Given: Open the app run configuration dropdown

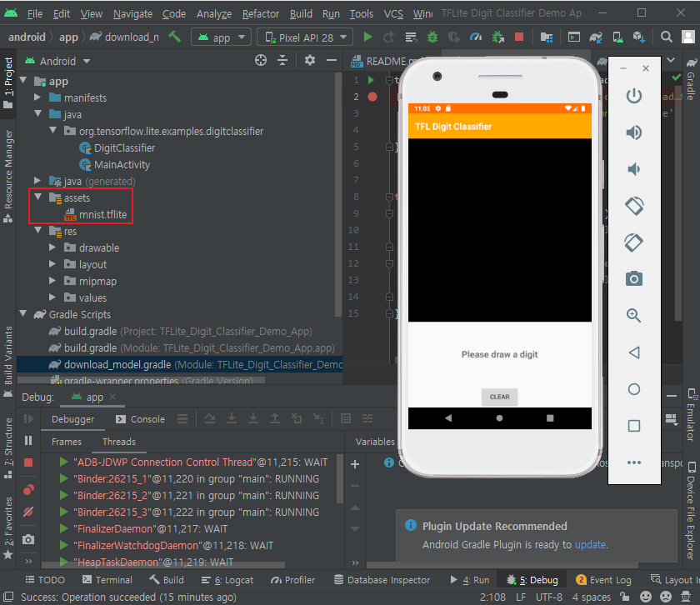Looking at the screenshot, I should point(222,37).
